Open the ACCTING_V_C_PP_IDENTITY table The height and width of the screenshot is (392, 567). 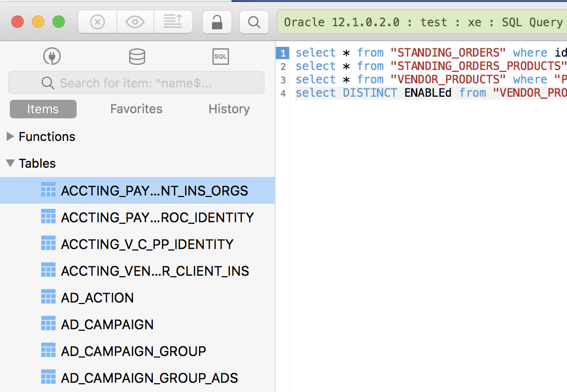(x=147, y=243)
